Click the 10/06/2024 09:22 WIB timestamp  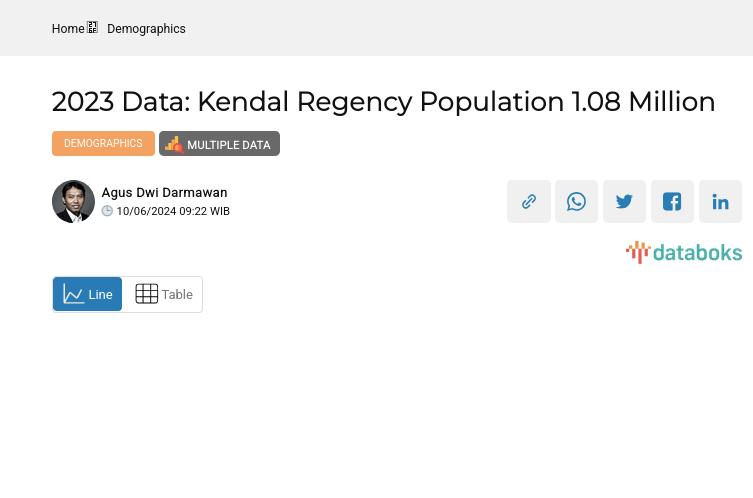point(173,211)
